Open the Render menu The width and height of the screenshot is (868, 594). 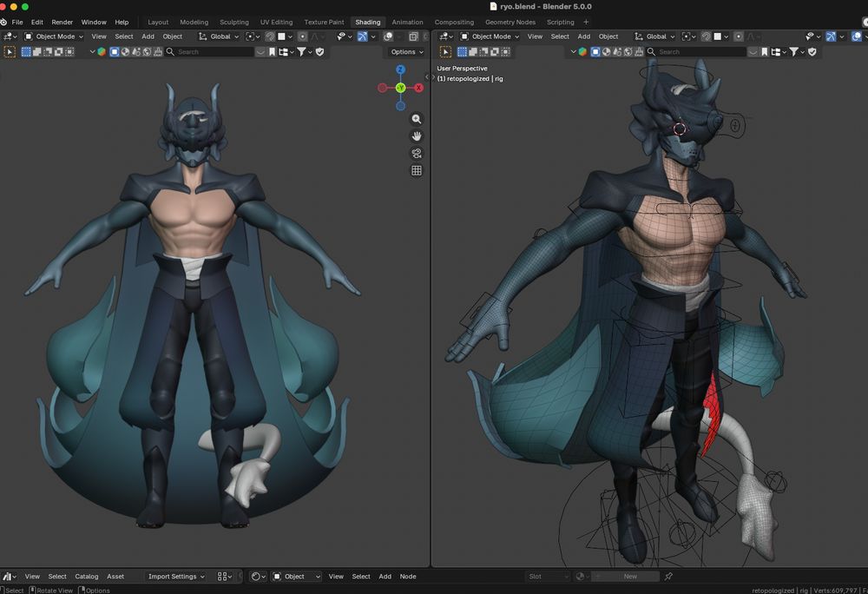(62, 22)
